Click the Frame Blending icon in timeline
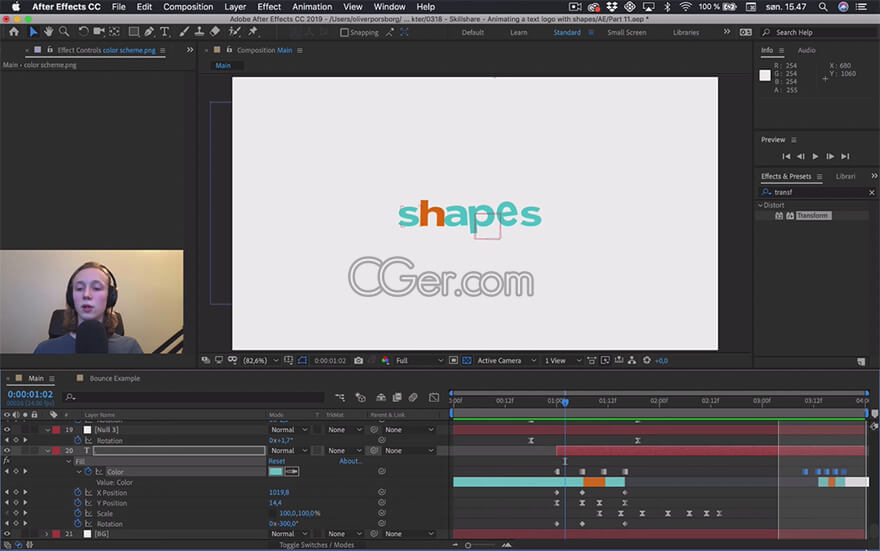Image resolution: width=880 pixels, height=551 pixels. pyautogui.click(x=397, y=397)
